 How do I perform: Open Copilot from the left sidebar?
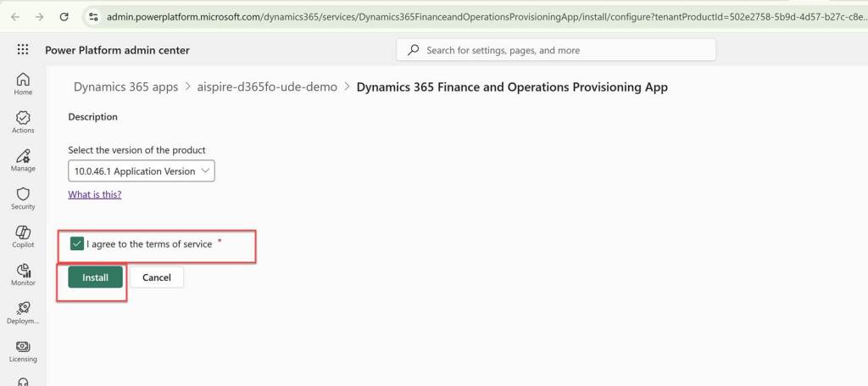click(x=23, y=236)
